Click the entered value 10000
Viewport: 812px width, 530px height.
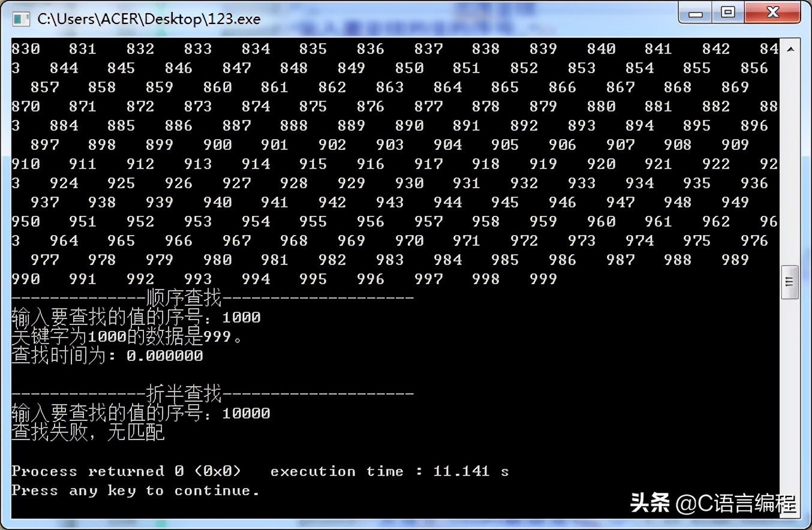pos(246,413)
